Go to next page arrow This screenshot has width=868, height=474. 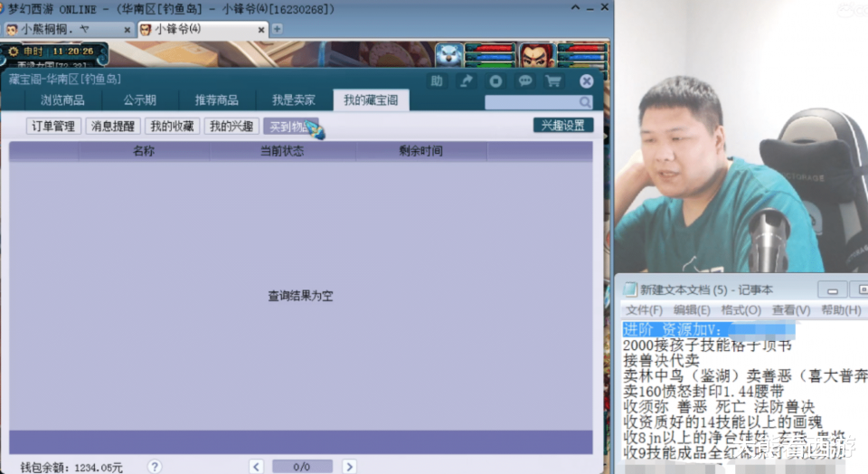[x=349, y=467]
